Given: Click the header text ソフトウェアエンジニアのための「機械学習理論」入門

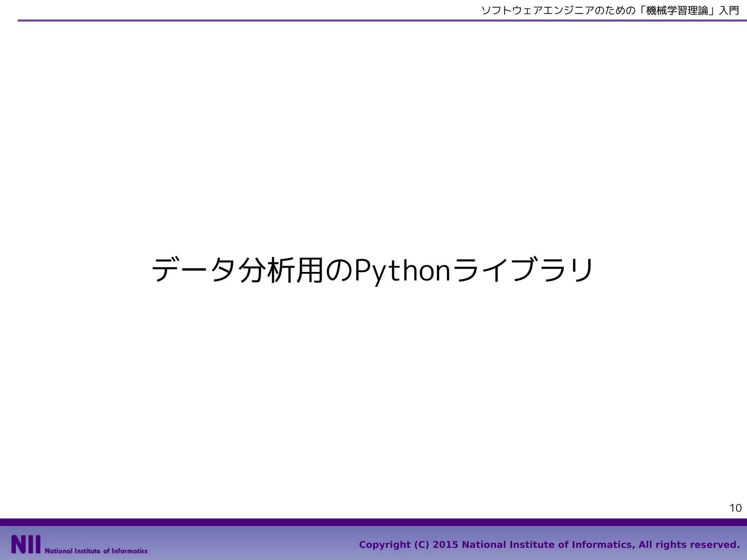Looking at the screenshot, I should [x=610, y=10].
